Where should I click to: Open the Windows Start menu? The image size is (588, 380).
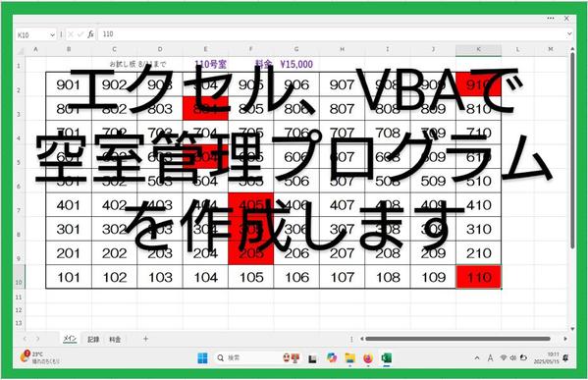[202, 358]
